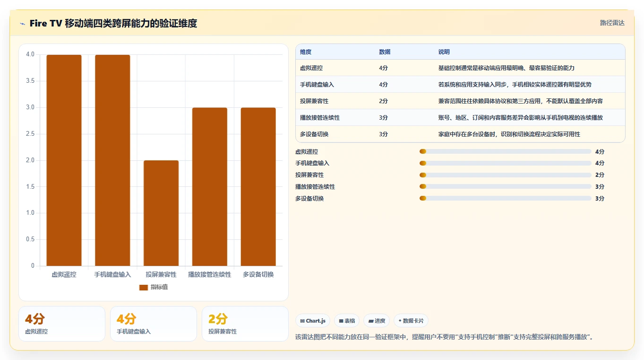Click the 维度 column header
The height and width of the screenshot is (360, 644).
(x=306, y=52)
